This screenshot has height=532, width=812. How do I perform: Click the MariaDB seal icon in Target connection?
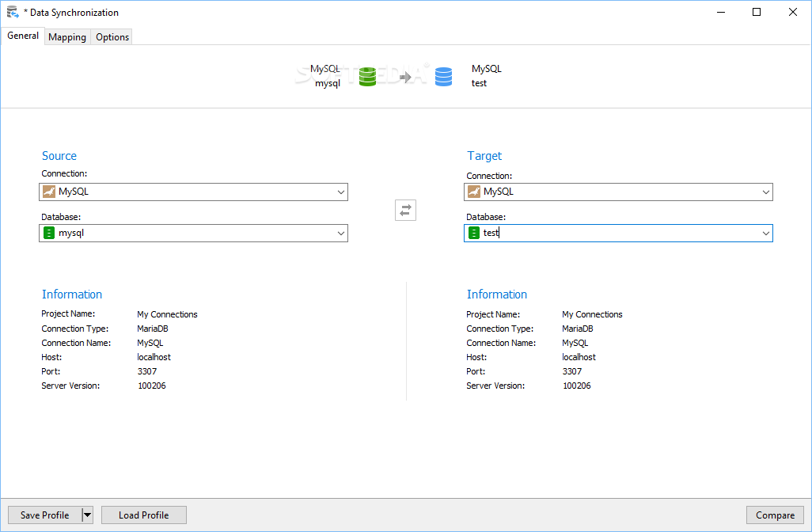[x=474, y=192]
